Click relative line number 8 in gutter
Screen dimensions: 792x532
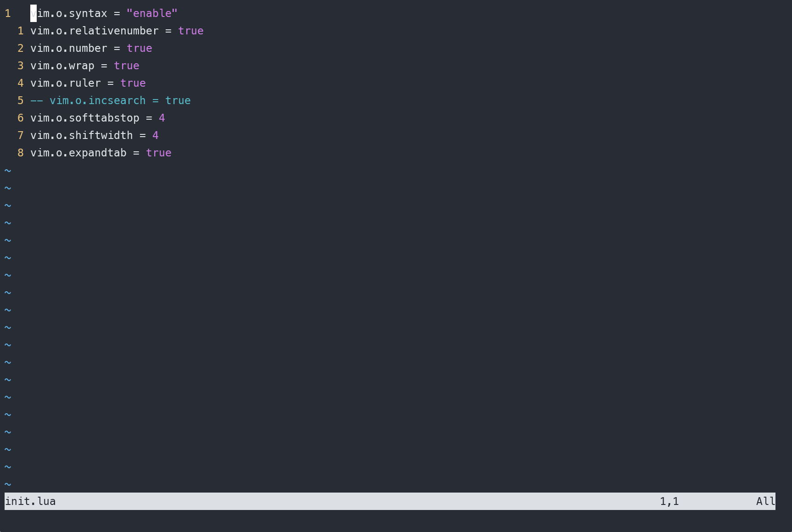coord(20,153)
